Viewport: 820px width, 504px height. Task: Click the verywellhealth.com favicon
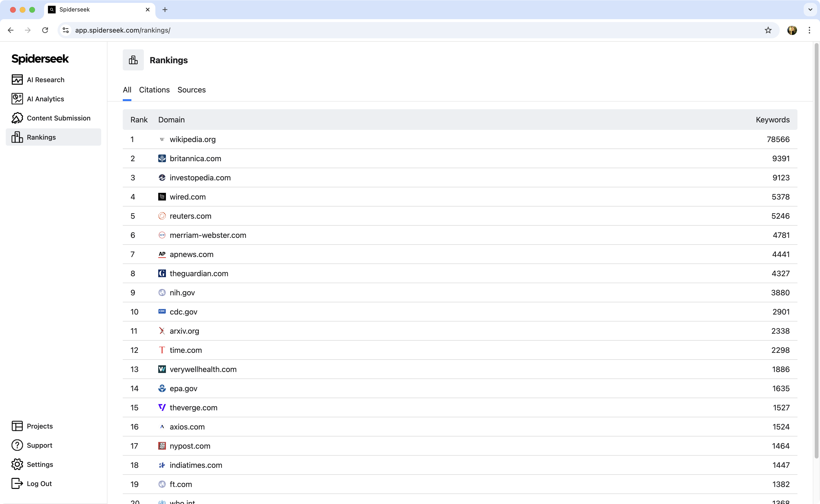(x=162, y=369)
